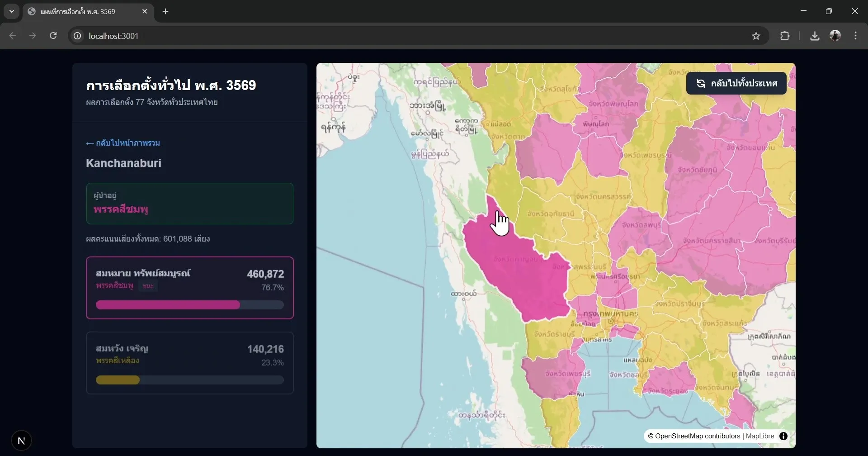
Task: Click the กลับไปทั้งประเทศ reset button
Action: pyautogui.click(x=736, y=83)
